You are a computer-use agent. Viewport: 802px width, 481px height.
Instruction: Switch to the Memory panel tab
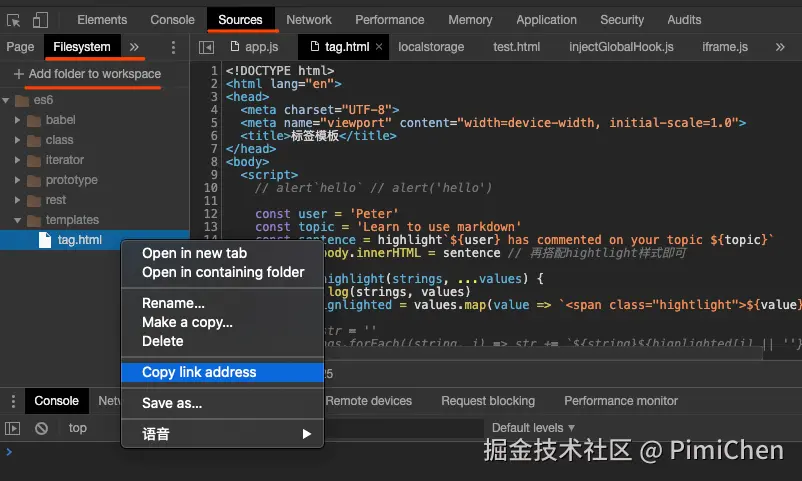click(x=470, y=20)
